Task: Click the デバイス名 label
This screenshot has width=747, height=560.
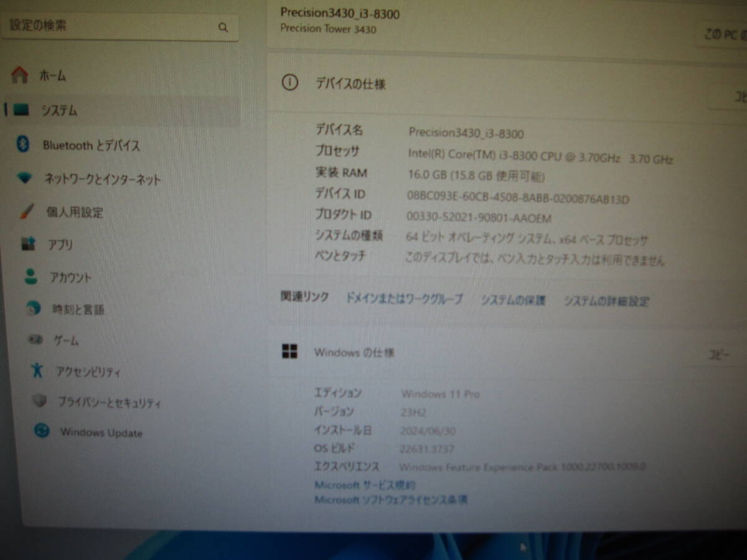Action: click(339, 130)
